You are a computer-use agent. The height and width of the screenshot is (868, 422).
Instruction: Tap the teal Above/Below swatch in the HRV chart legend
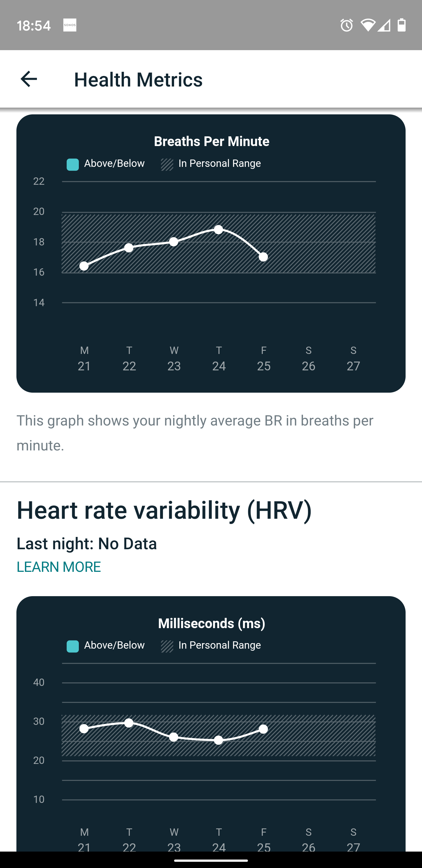pyautogui.click(x=73, y=646)
